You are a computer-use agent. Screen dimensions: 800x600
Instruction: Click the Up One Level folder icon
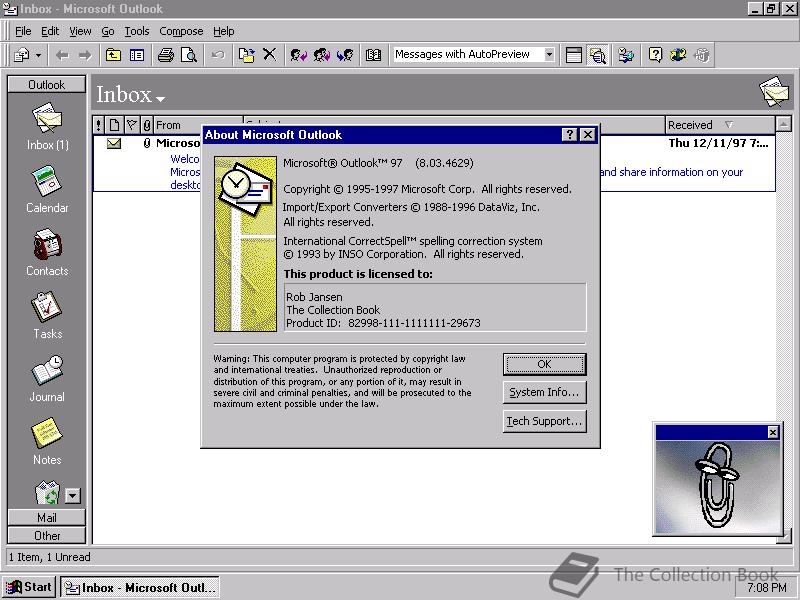113,55
